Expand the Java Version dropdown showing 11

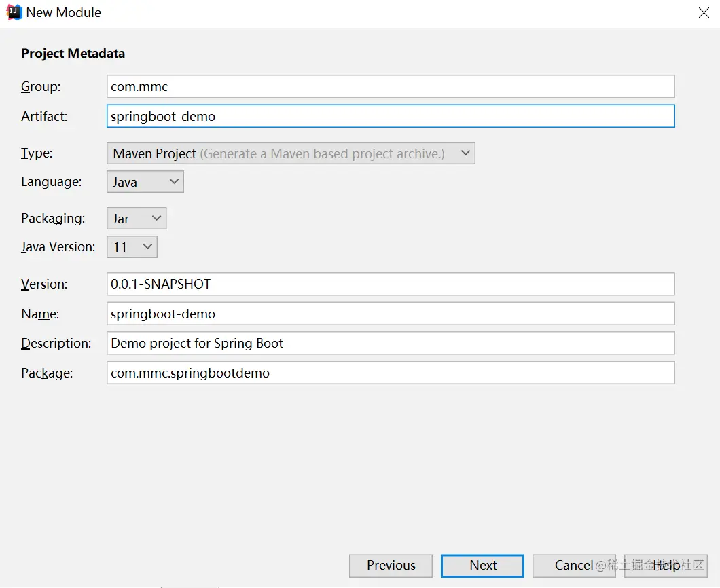coord(132,247)
